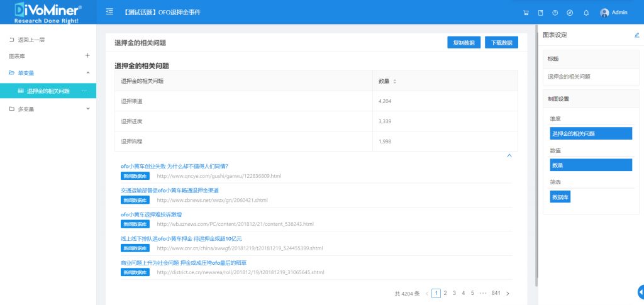
Task: Open article 线上线下排队退ofo小黄车押金
Action: tap(181, 238)
